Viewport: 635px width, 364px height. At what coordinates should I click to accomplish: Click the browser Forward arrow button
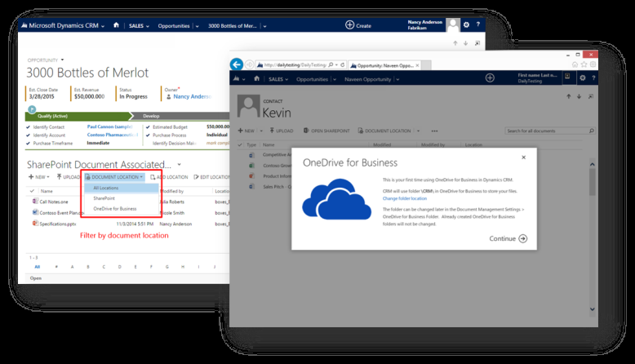[x=250, y=64]
